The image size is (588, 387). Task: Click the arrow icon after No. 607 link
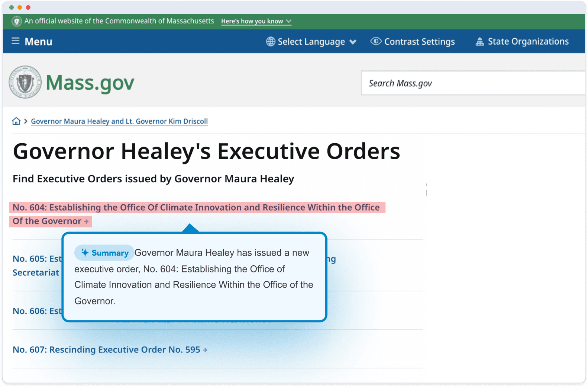click(205, 350)
